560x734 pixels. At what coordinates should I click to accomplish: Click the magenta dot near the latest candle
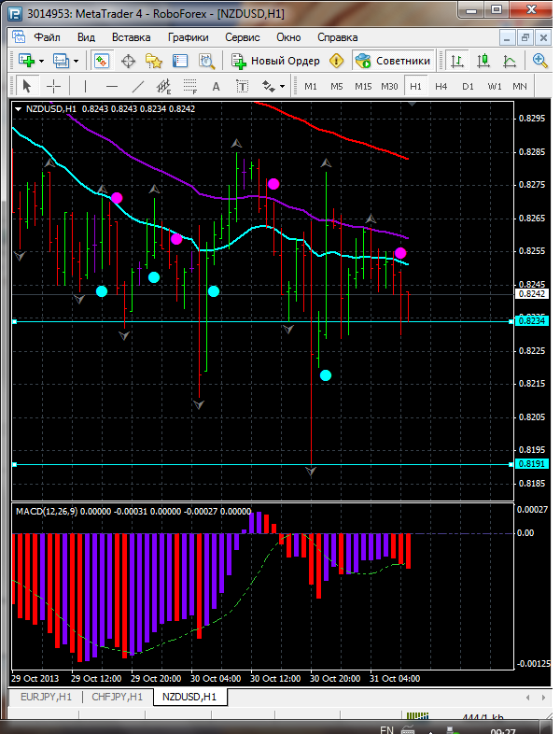(400, 253)
